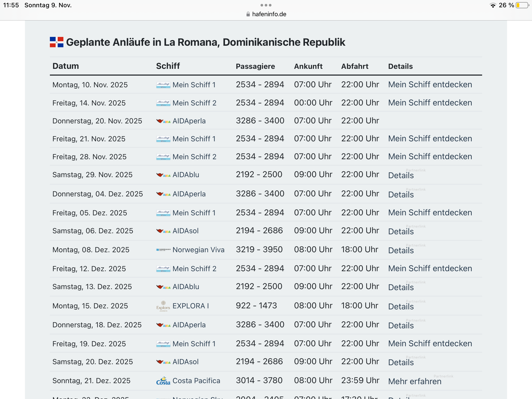Tap Explora Journeys logo beside EXPLORA I
This screenshot has height=399, width=532.
[163, 306]
